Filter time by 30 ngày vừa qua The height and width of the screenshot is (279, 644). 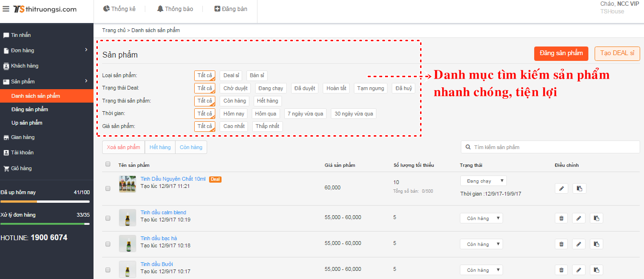[x=353, y=114]
